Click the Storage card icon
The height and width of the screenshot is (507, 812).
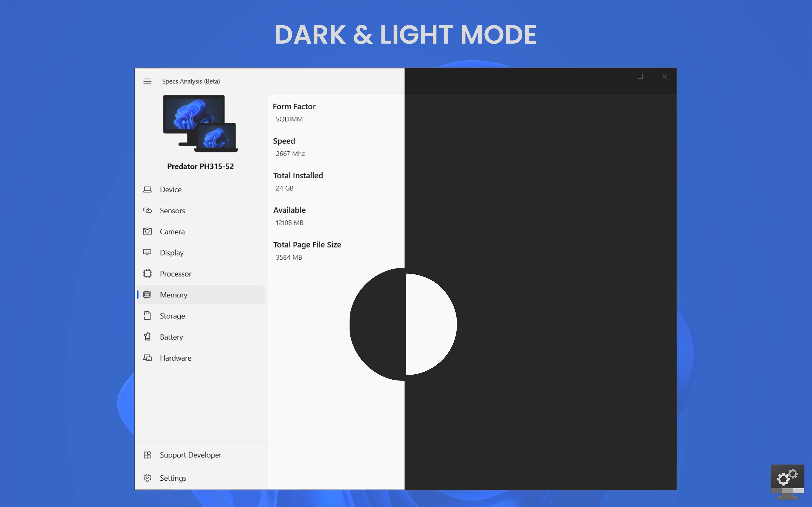[x=147, y=316]
